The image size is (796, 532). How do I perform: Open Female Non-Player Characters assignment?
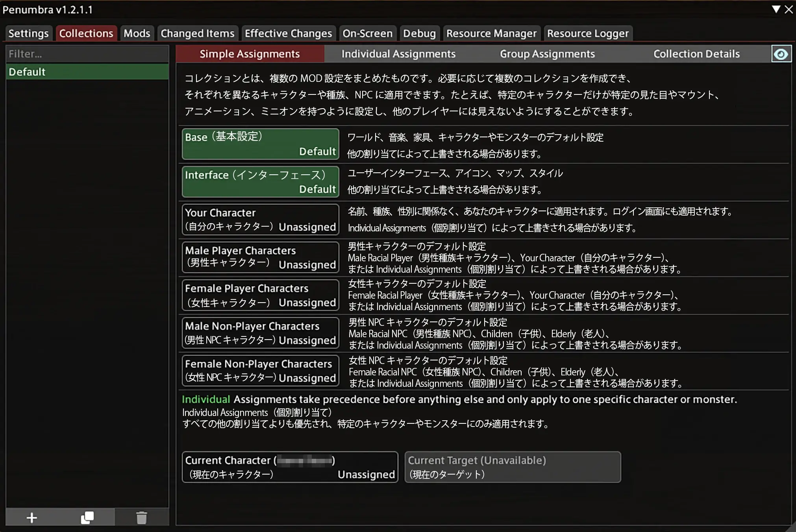pos(260,371)
